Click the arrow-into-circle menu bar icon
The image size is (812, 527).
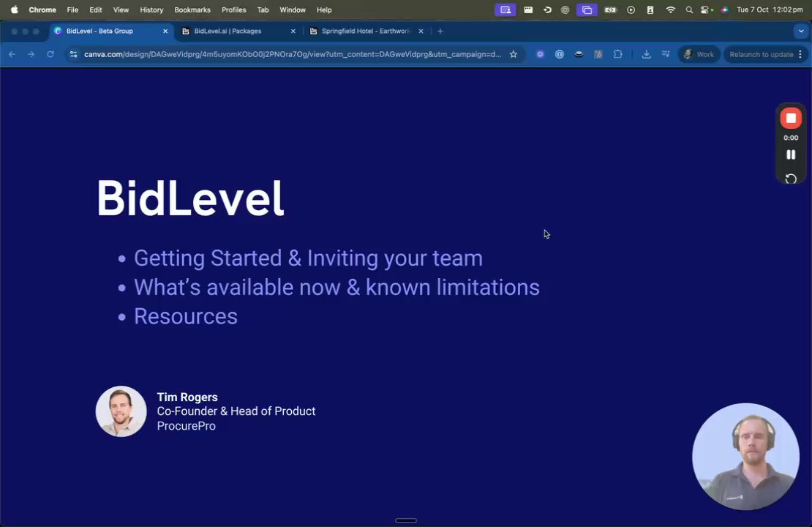pos(547,10)
